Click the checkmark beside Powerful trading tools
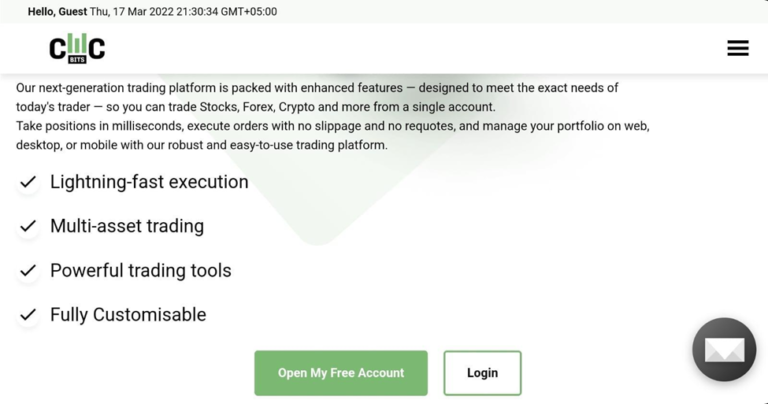 [28, 271]
